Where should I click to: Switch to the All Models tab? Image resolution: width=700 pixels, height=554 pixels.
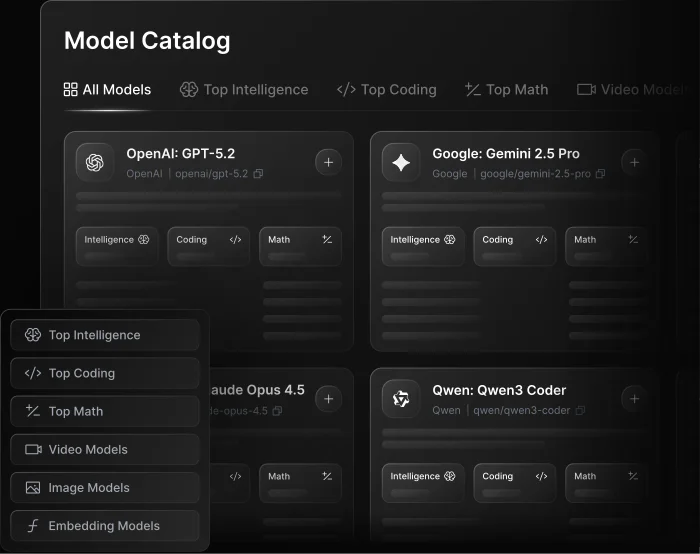pyautogui.click(x=107, y=89)
